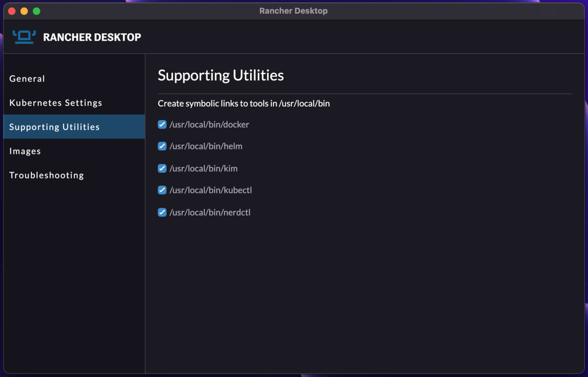
Task: Open the Images section
Action: tap(25, 151)
